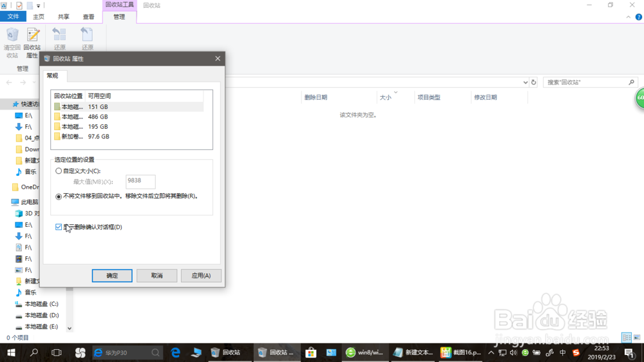
Task: Select the 151 GB local disk row
Action: click(x=128, y=106)
